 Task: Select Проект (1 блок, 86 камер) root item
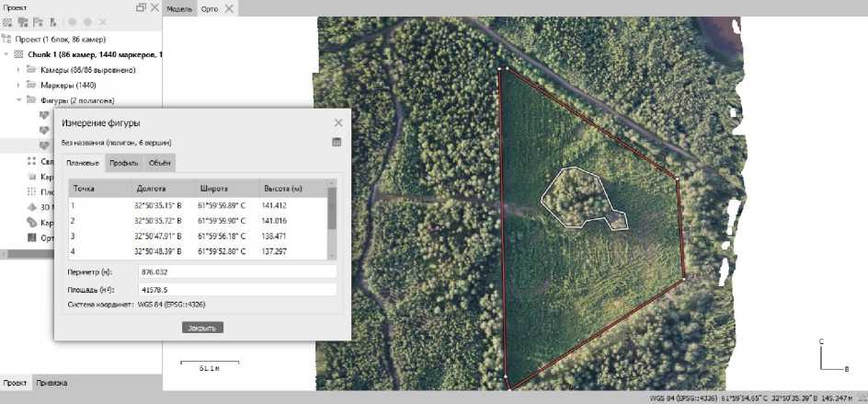coord(61,40)
